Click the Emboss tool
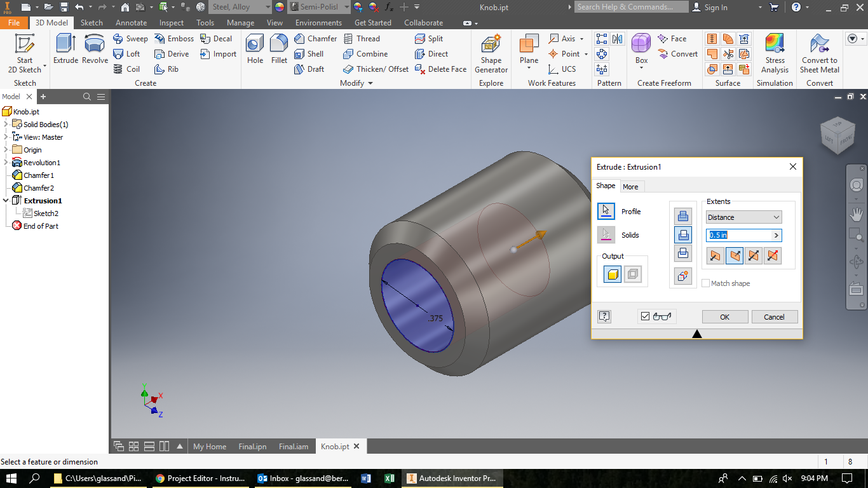The image size is (868, 488). 173,39
